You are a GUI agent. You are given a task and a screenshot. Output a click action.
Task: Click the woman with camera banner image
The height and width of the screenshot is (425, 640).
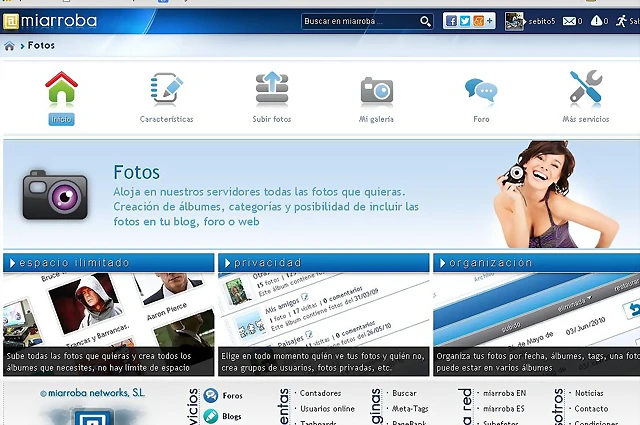(557, 194)
